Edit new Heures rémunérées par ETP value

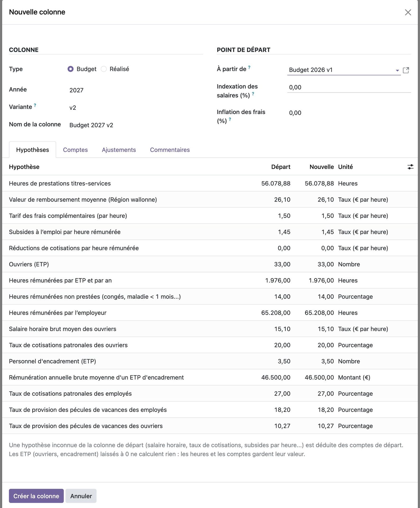[x=321, y=280]
